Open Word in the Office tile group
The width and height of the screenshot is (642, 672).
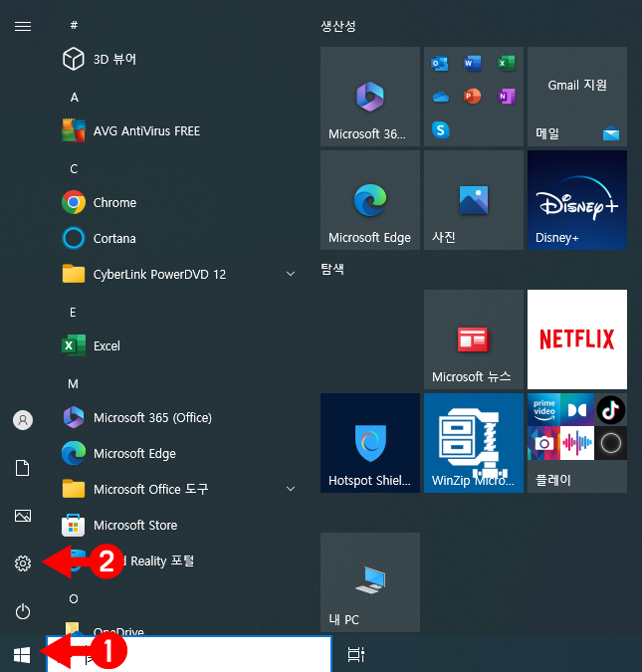(473, 64)
